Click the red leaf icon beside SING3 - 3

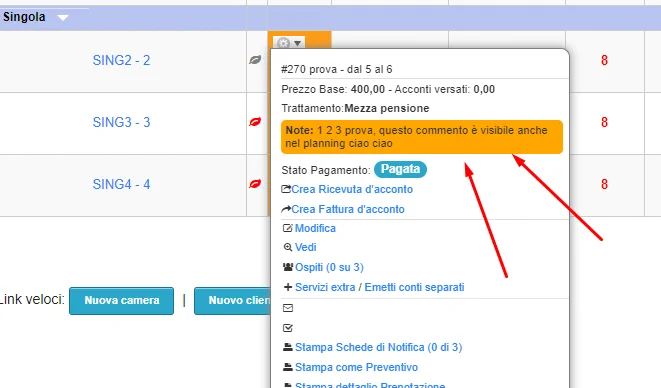point(255,122)
